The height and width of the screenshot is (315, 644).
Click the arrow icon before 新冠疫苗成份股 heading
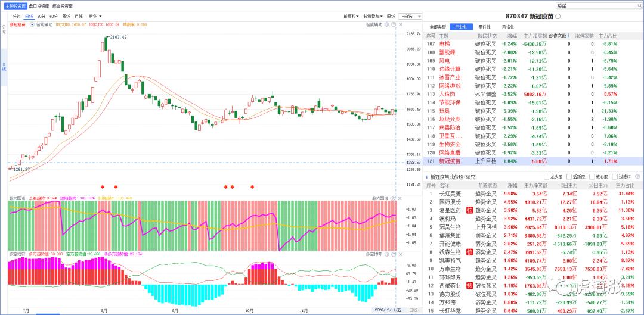point(426,177)
